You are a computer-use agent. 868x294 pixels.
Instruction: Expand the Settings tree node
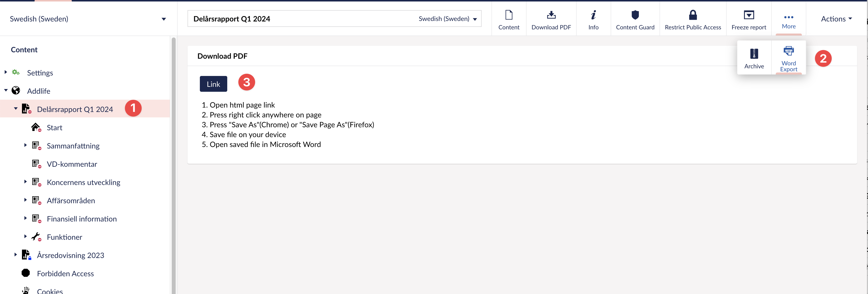pos(6,72)
